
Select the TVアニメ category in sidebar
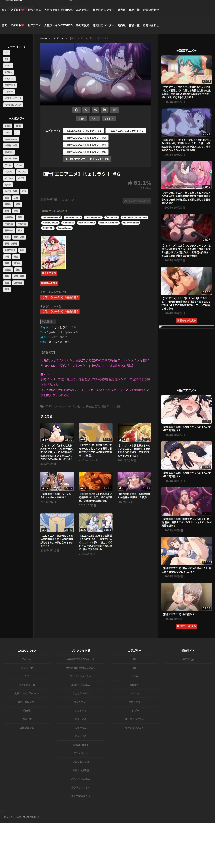pyautogui.click(x=9, y=78)
